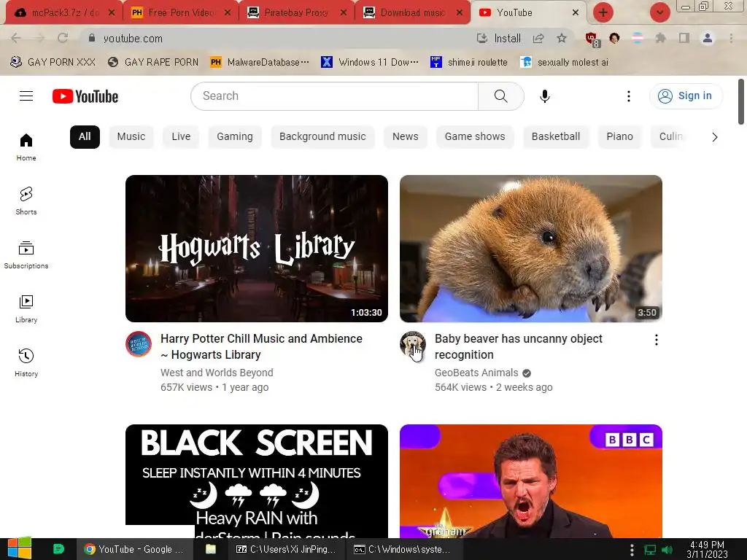Image resolution: width=747 pixels, height=560 pixels.
Task: Visit the West and Worlds Beyond channel
Action: [217, 373]
